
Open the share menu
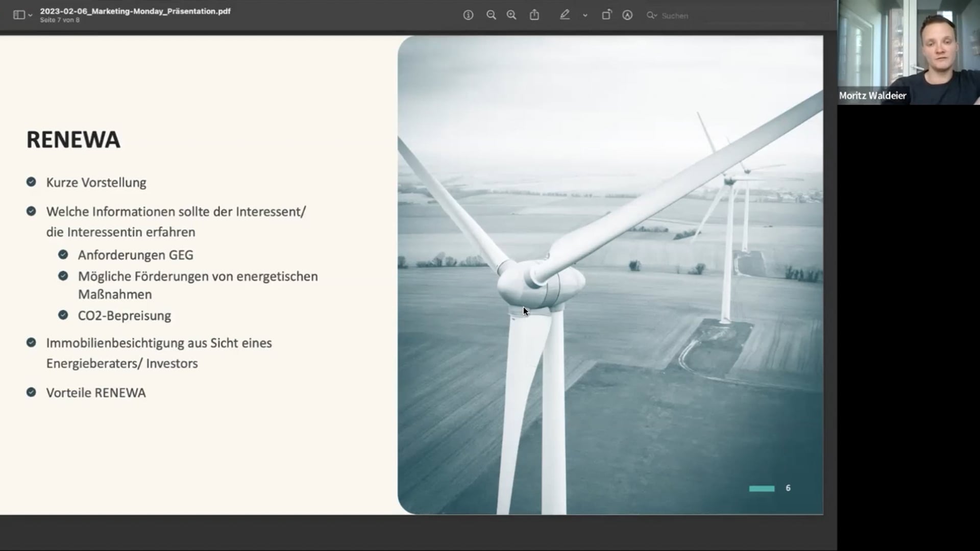pos(534,15)
